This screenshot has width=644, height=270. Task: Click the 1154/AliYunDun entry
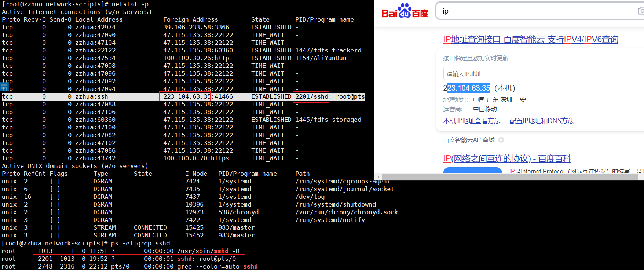[x=321, y=58]
